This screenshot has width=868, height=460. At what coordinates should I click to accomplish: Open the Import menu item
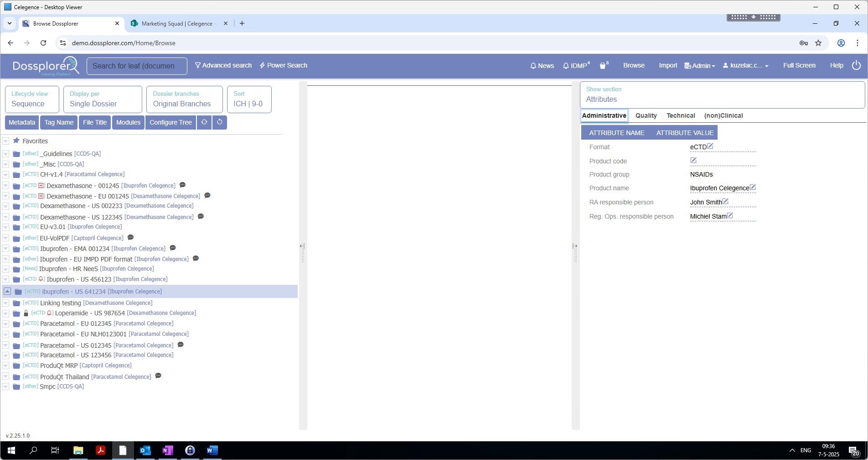[x=668, y=66]
